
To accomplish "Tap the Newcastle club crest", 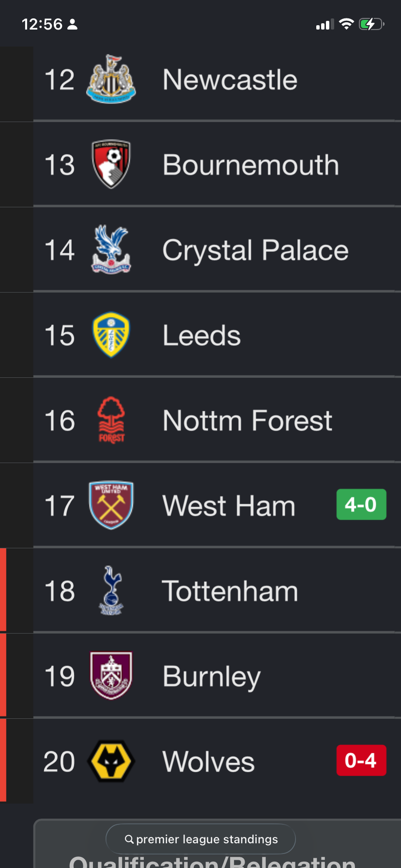I will pyautogui.click(x=111, y=79).
